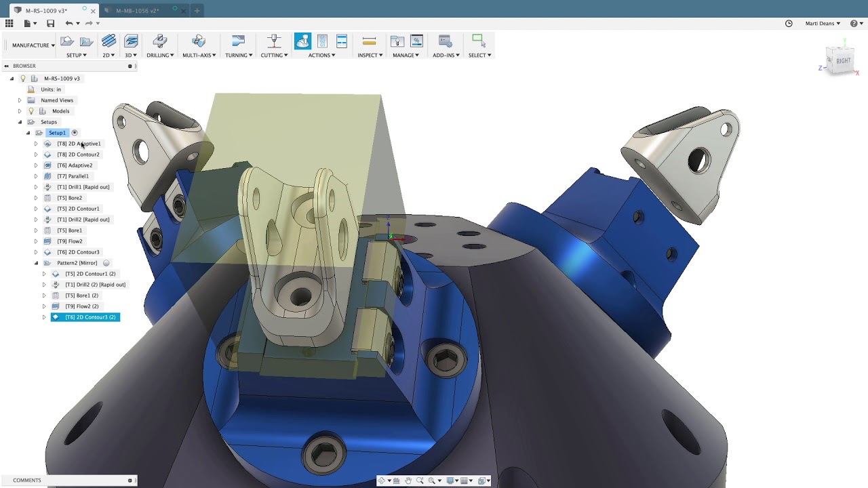Click the Setup Sheet icon
Screen dimensions: 868x488
[x=342, y=41]
